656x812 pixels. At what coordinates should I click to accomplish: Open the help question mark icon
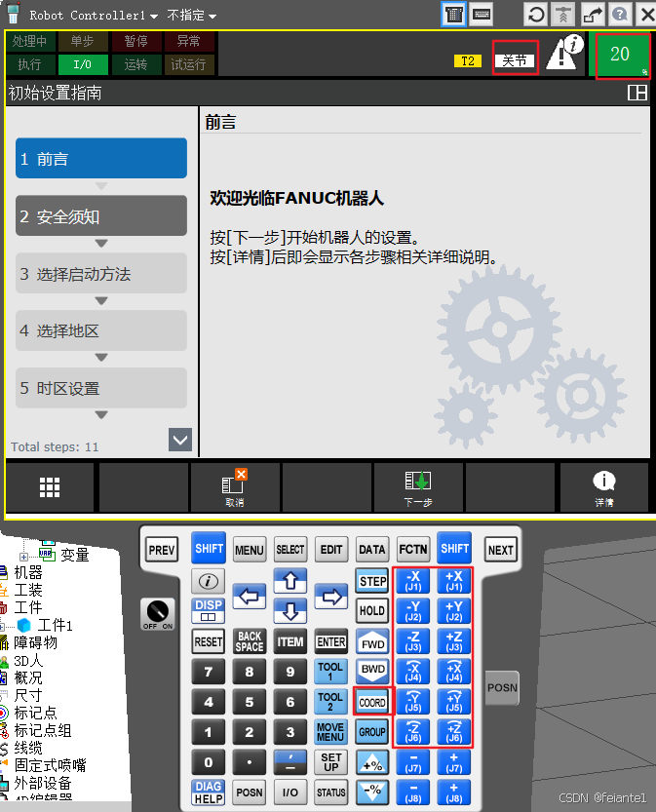coord(619,14)
